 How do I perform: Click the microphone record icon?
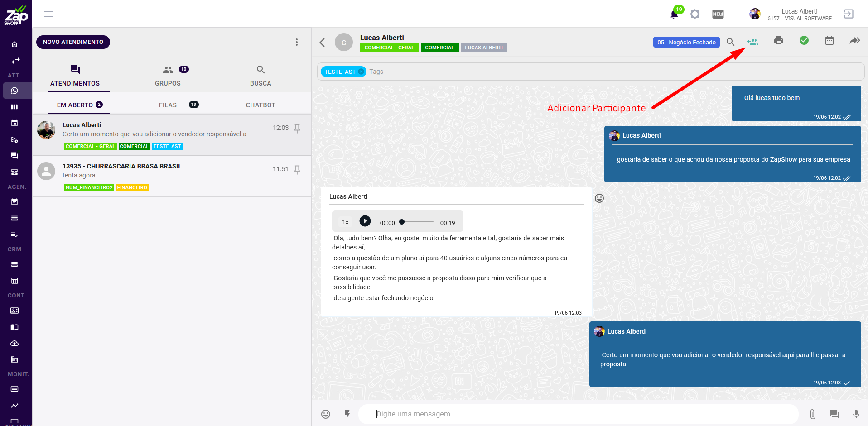[856, 414]
